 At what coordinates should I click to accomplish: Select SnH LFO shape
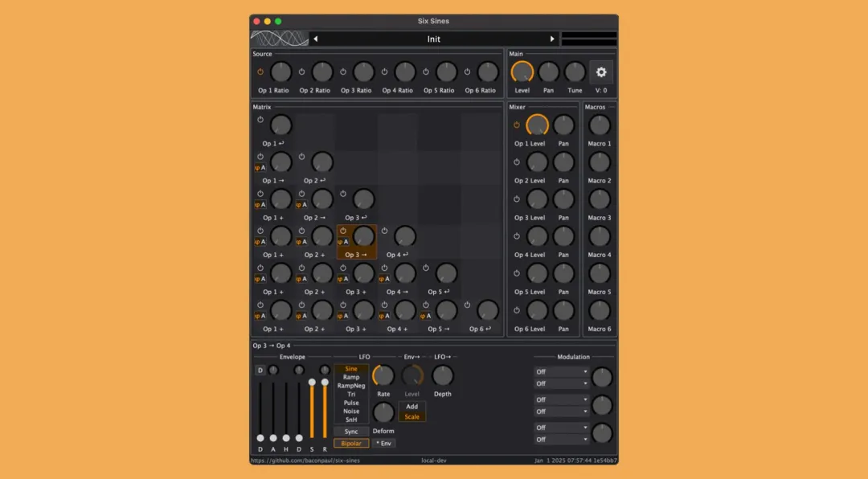pos(351,420)
